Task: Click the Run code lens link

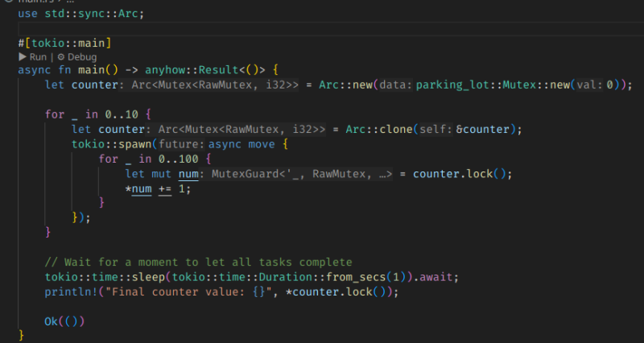Action: tap(37, 57)
